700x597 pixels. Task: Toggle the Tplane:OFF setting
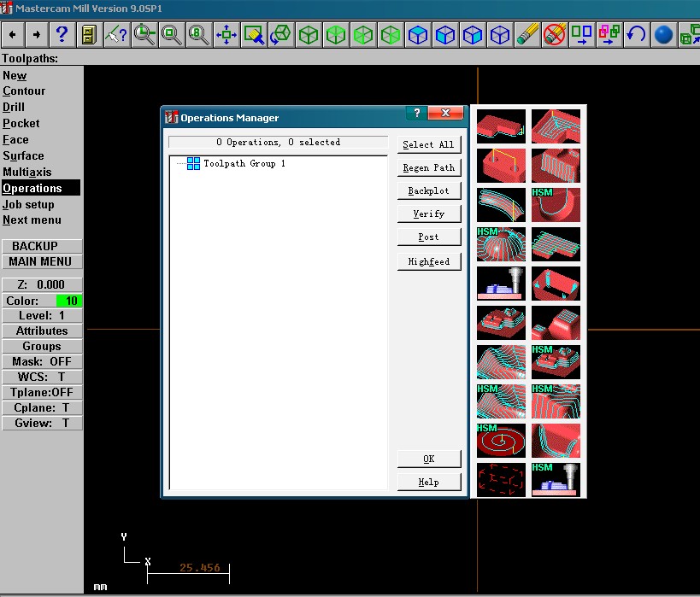(x=42, y=392)
